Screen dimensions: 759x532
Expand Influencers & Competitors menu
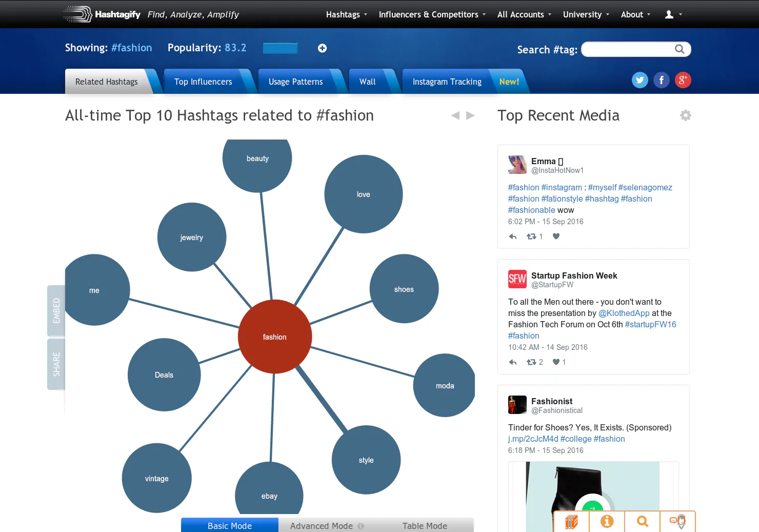[x=432, y=14]
